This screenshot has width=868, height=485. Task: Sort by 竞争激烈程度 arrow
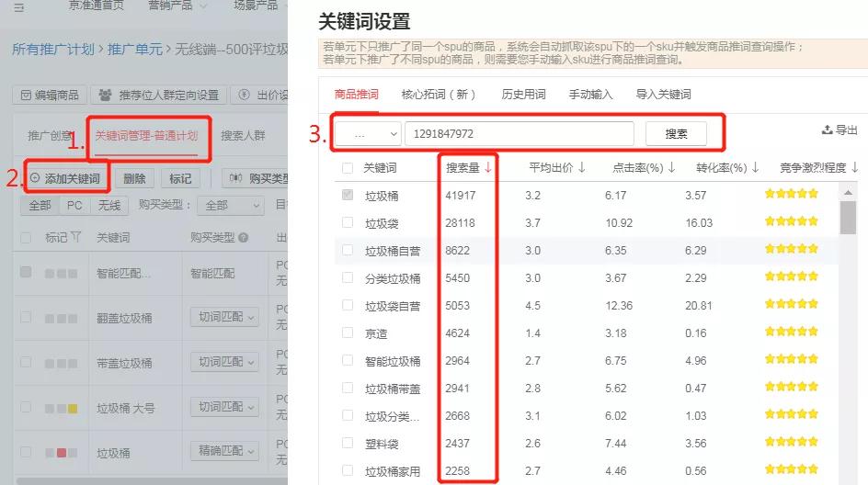pyautogui.click(x=855, y=167)
